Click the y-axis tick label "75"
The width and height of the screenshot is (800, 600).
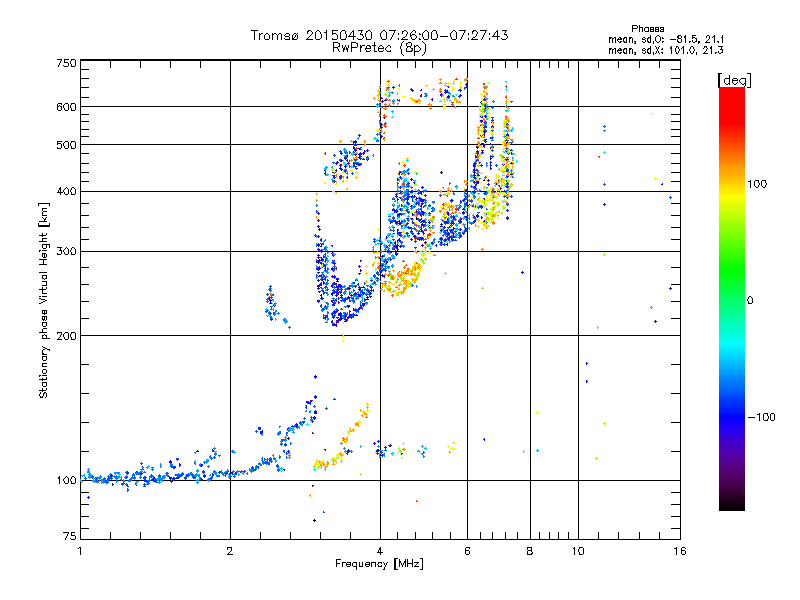tap(70, 536)
